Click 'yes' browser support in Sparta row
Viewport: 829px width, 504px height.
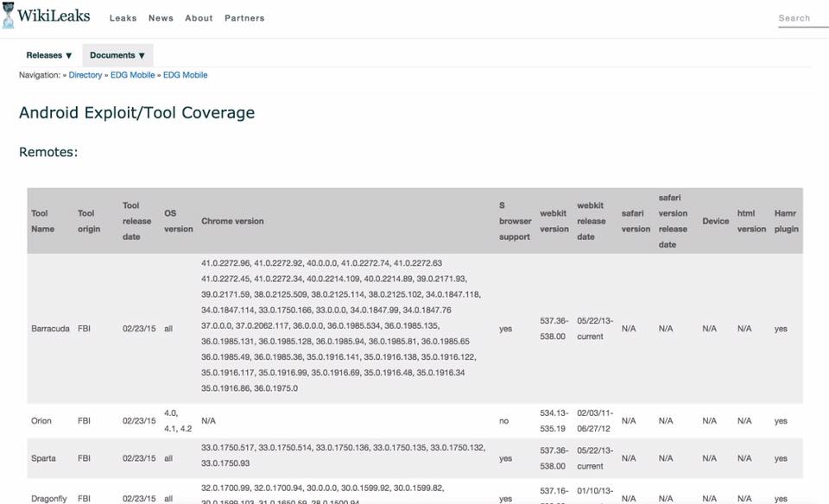click(x=505, y=458)
